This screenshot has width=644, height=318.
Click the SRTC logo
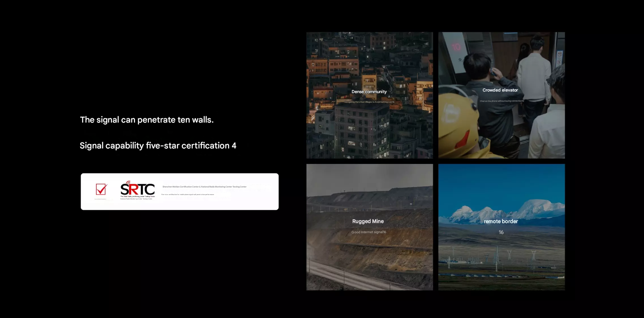[x=137, y=188]
